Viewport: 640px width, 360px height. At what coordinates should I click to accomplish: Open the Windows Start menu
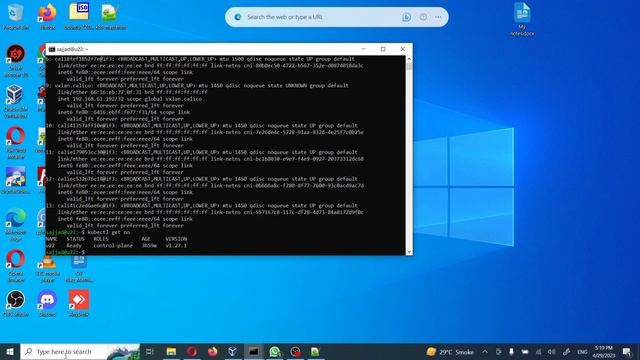click(x=10, y=351)
